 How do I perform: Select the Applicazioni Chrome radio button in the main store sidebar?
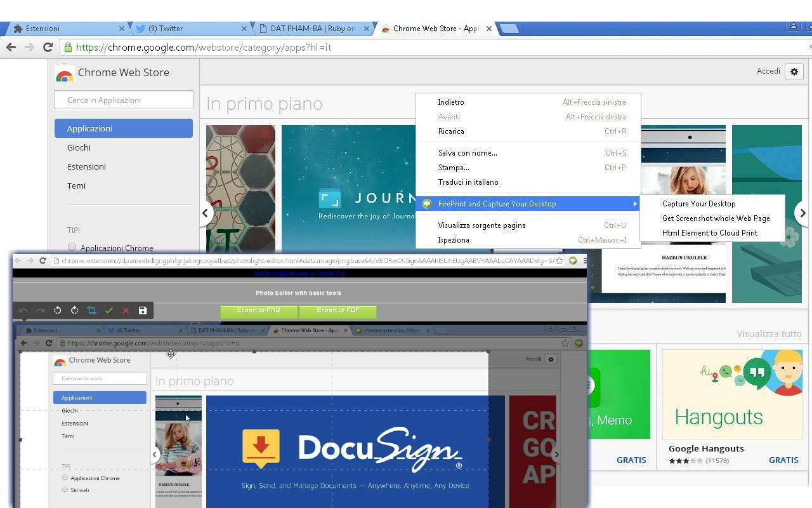coord(72,247)
